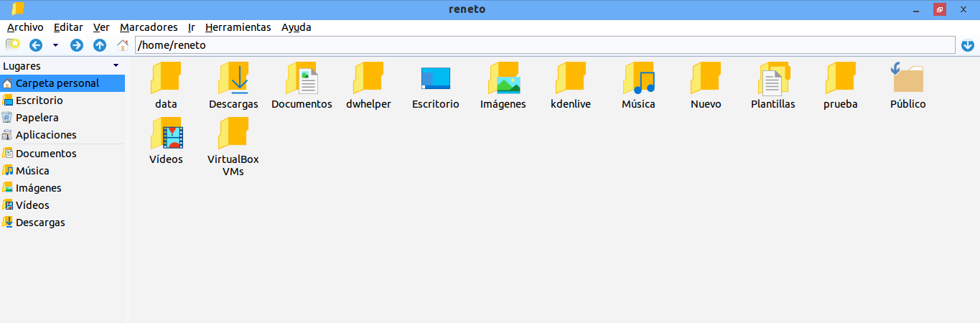Click the prueba file name label
Image resolution: width=980 pixels, height=323 pixels.
pos(841,104)
